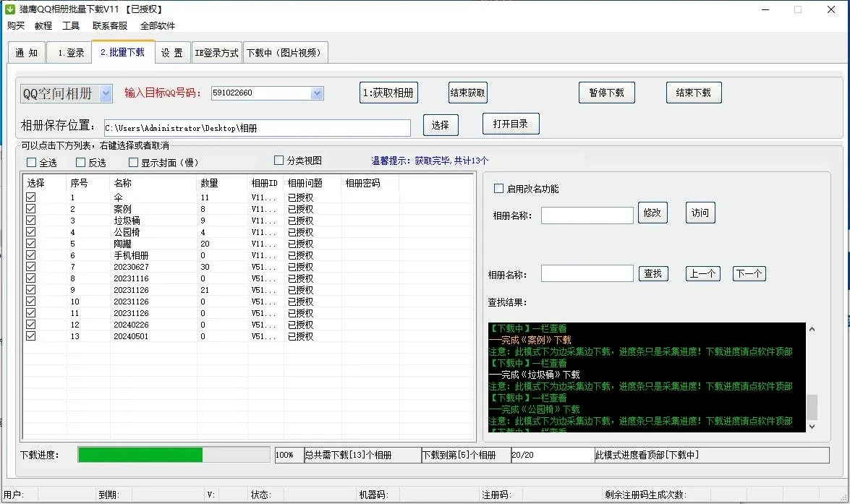Click log scrollbar down arrow
The height and width of the screenshot is (504, 850).
tap(812, 427)
